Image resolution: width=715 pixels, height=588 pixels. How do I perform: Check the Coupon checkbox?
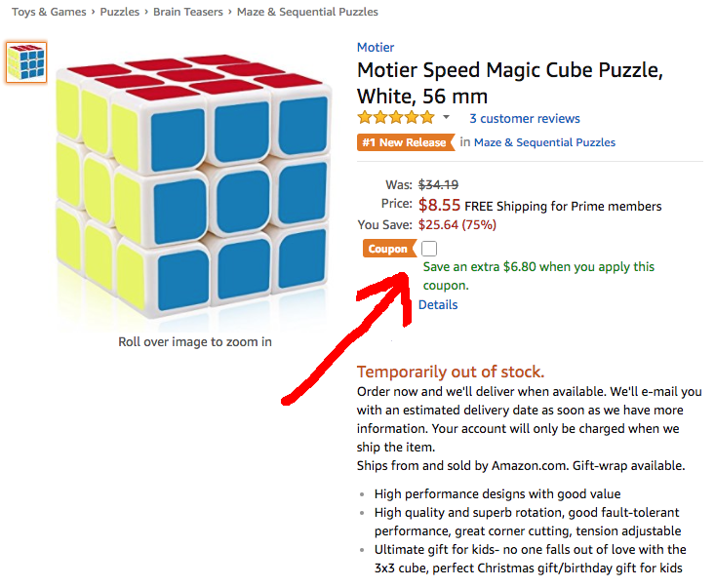pos(428,249)
